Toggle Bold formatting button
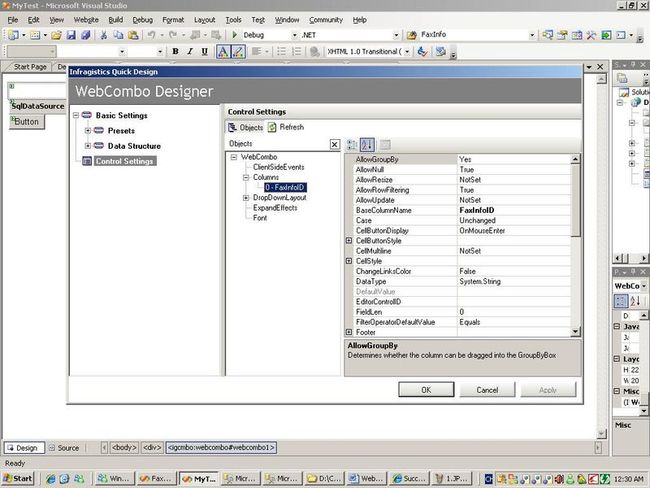 [175, 51]
